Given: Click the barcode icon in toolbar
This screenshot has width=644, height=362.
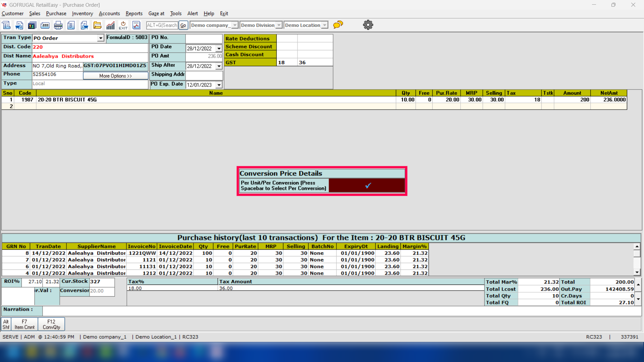Looking at the screenshot, I should click(45, 25).
